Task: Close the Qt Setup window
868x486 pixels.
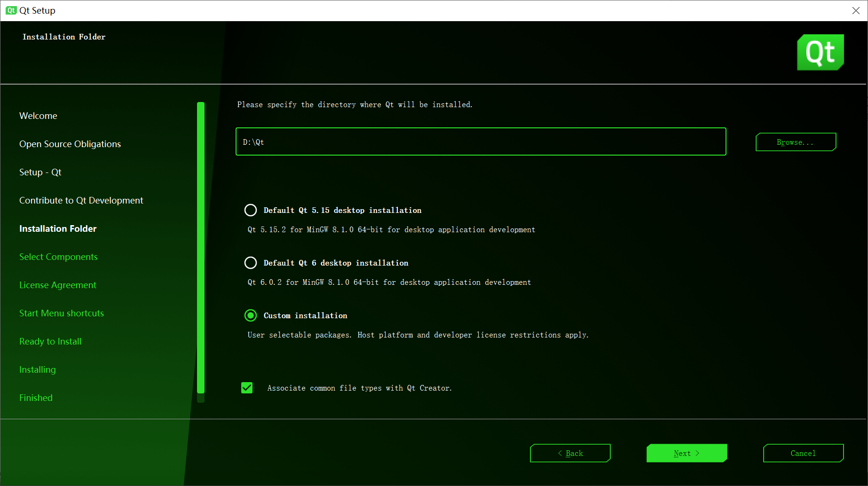Action: tap(856, 10)
